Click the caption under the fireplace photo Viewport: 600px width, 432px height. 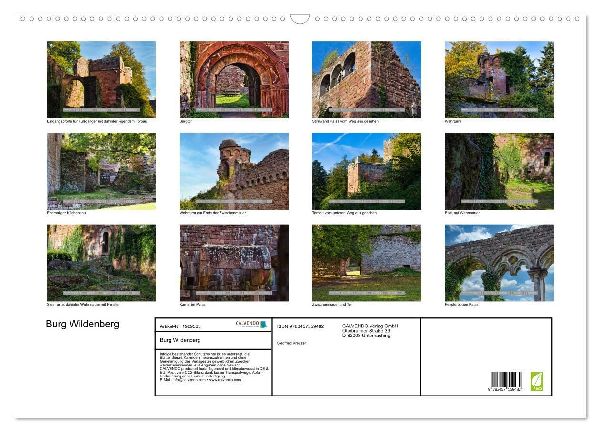(x=193, y=305)
